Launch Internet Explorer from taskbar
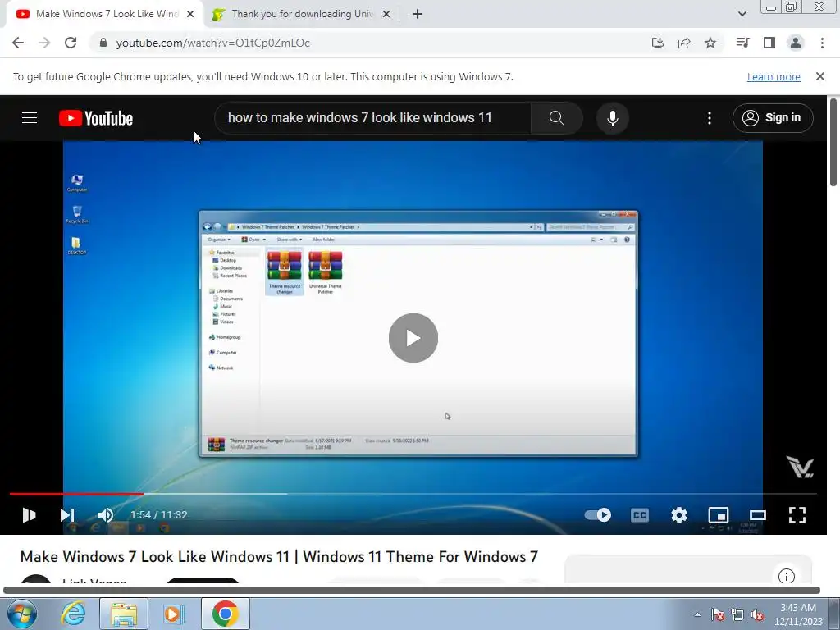This screenshot has height=630, width=840. click(73, 614)
